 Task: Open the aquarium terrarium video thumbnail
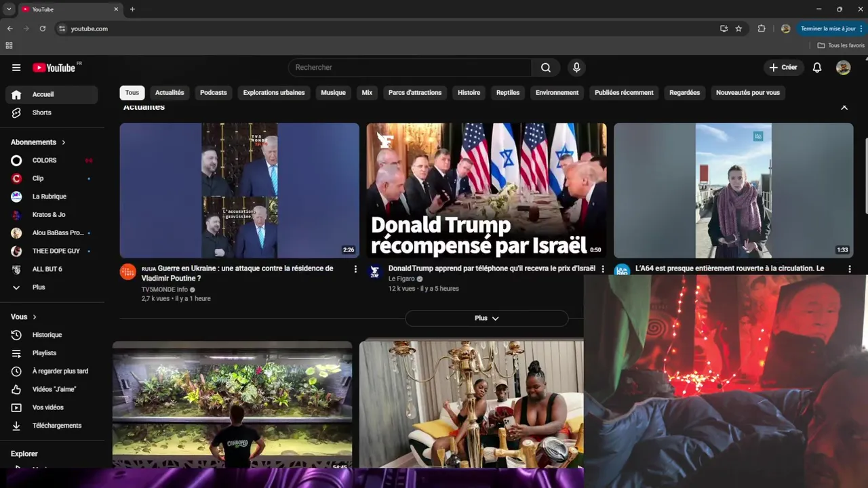coord(233,405)
